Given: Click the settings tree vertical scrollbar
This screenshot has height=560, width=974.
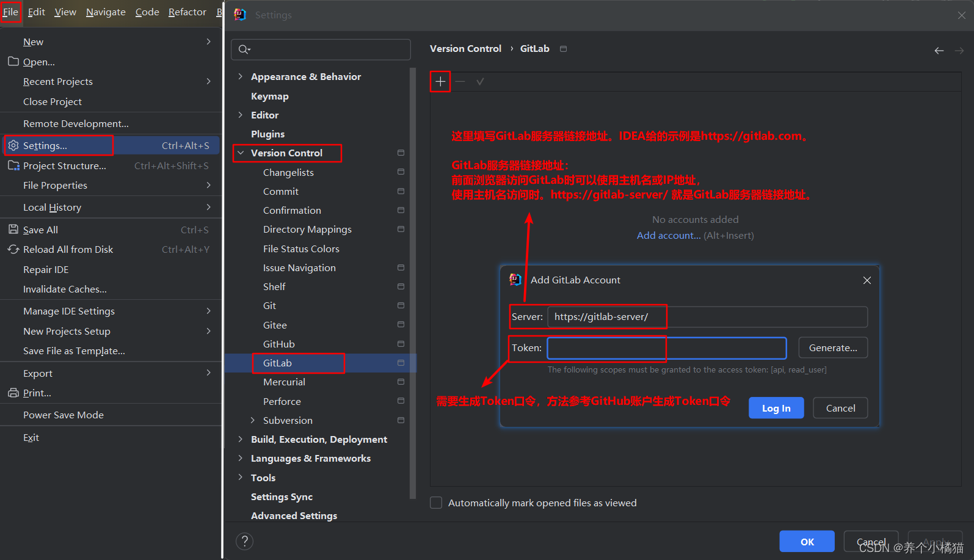Looking at the screenshot, I should pos(413,282).
